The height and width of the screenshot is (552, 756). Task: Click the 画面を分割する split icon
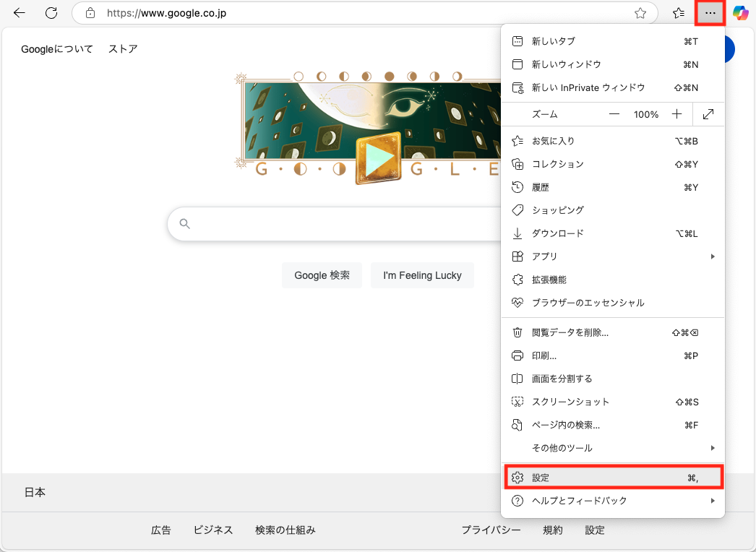[x=517, y=379]
